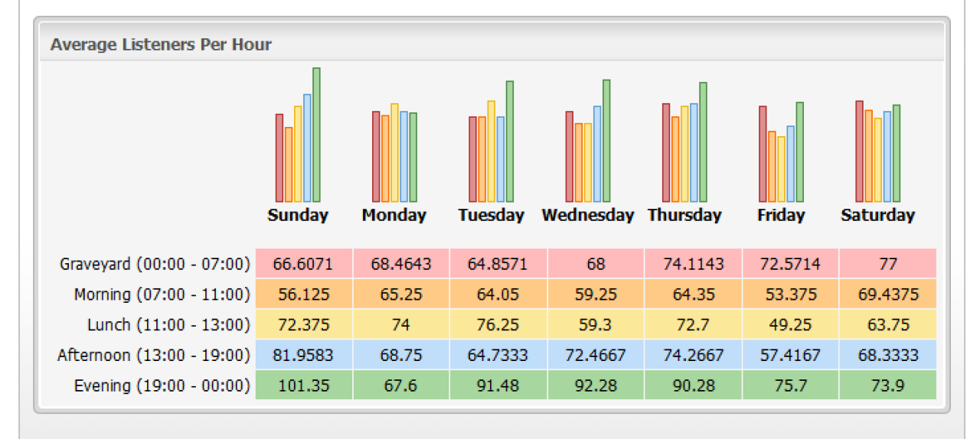Viewport: 980px width, 439px height.
Task: Click the yellow Lunch bar in Monday's chart
Action: click(x=394, y=153)
